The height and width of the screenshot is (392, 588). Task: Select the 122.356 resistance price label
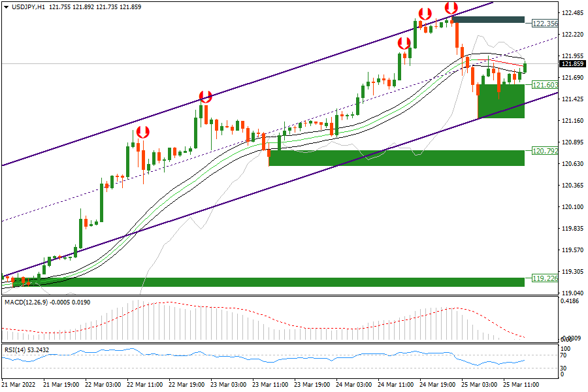pyautogui.click(x=545, y=24)
